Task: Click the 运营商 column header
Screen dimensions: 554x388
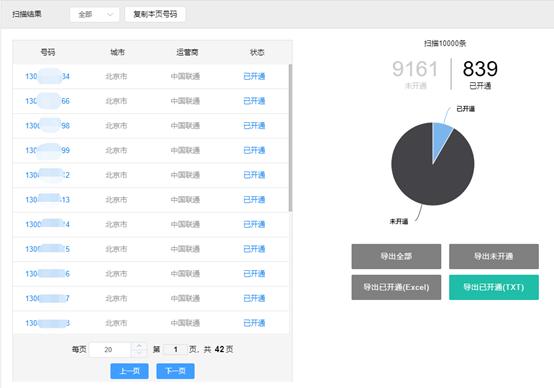Action: point(187,52)
